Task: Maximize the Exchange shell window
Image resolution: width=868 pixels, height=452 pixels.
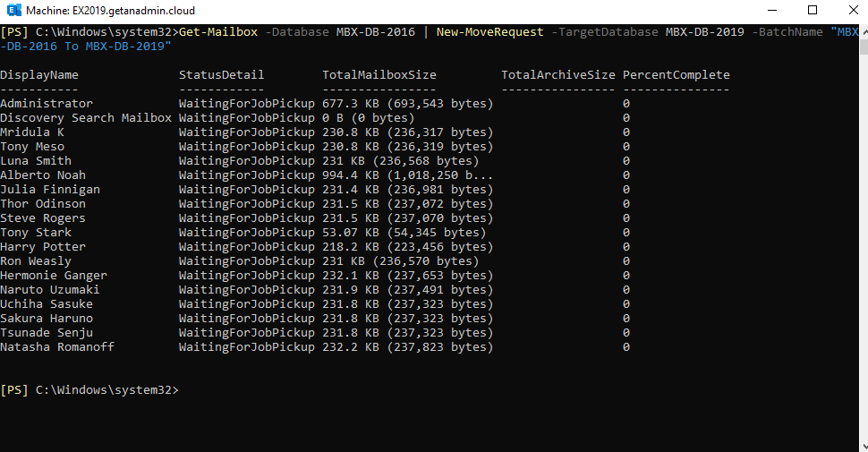Action: tap(813, 10)
